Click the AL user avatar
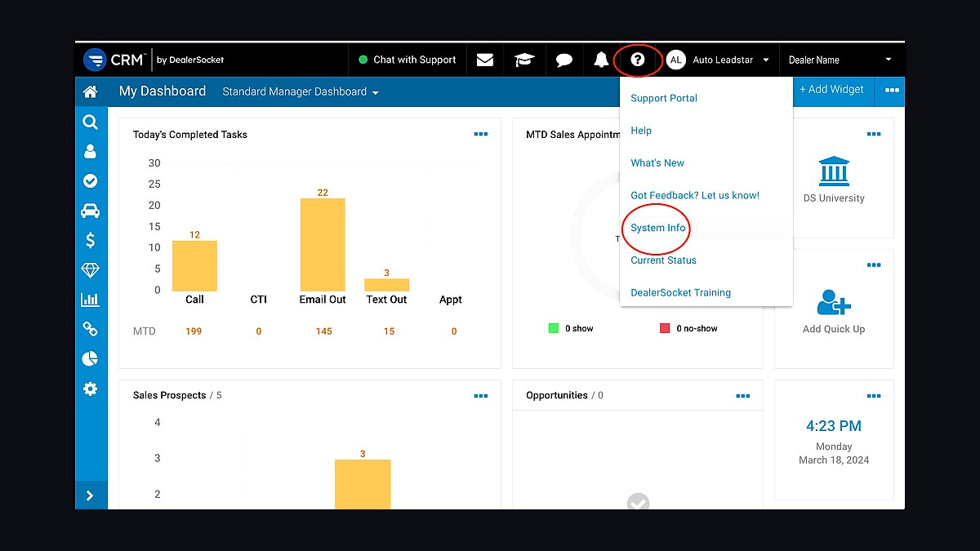Viewport: 980px width, 551px height. coord(675,60)
